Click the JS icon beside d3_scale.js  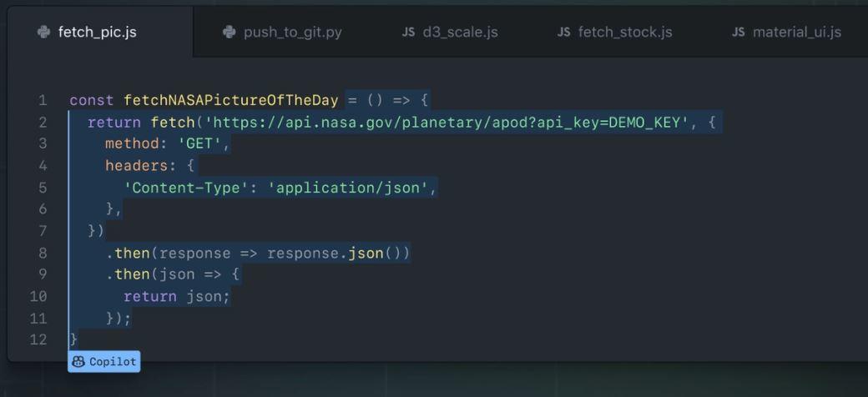pyautogui.click(x=408, y=32)
